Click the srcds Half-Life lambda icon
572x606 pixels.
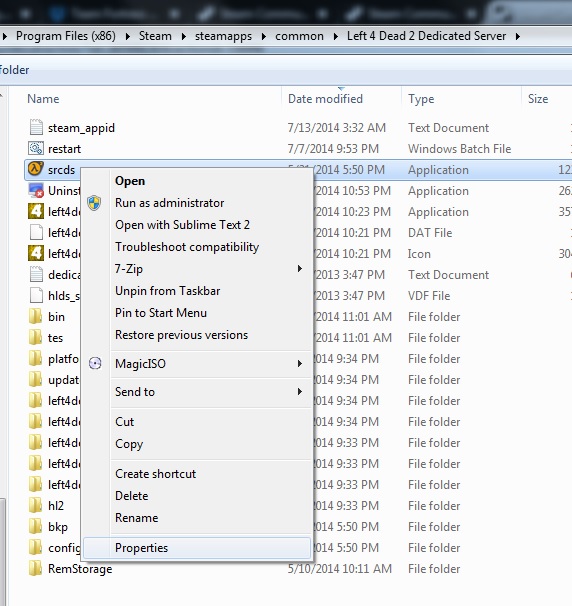click(x=36, y=169)
